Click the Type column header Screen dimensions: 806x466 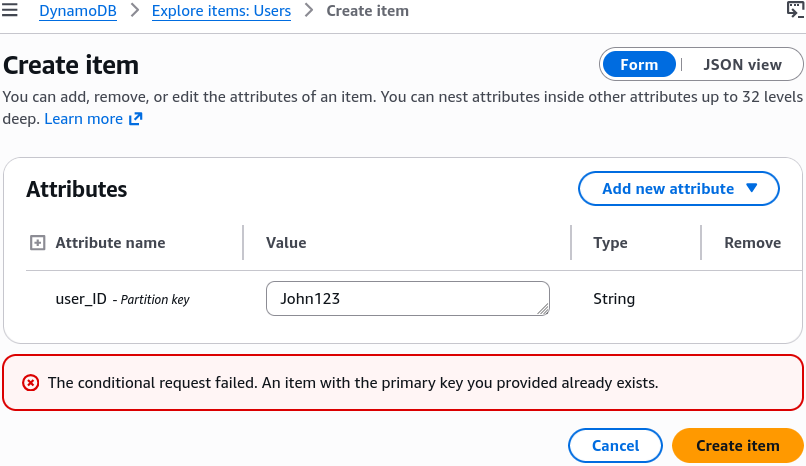(610, 243)
